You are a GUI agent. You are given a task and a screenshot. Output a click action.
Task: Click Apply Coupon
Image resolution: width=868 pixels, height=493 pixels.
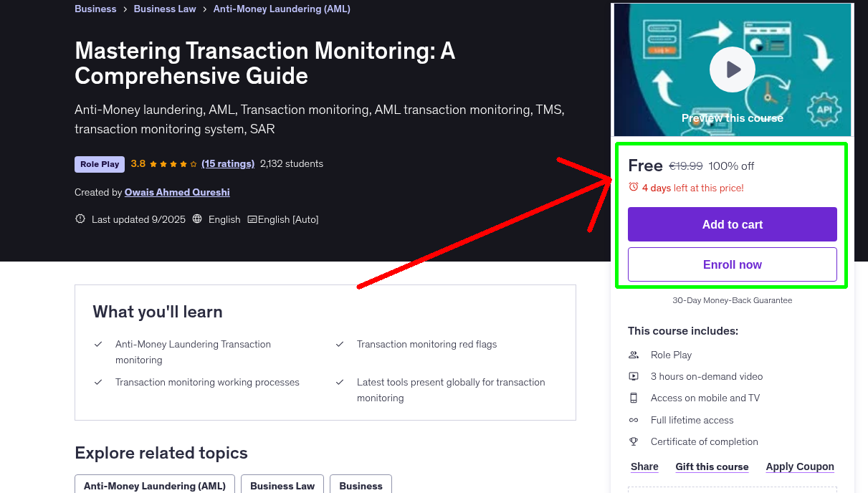click(x=799, y=466)
